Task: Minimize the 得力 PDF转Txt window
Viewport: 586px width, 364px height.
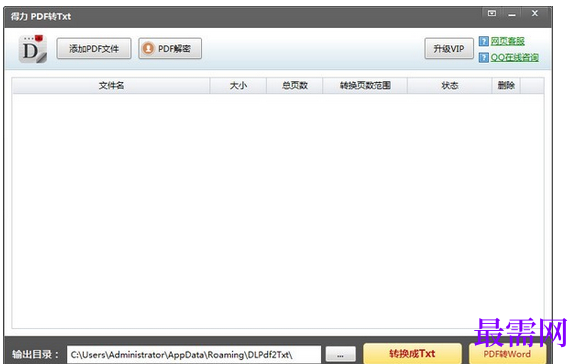Action: coord(512,14)
